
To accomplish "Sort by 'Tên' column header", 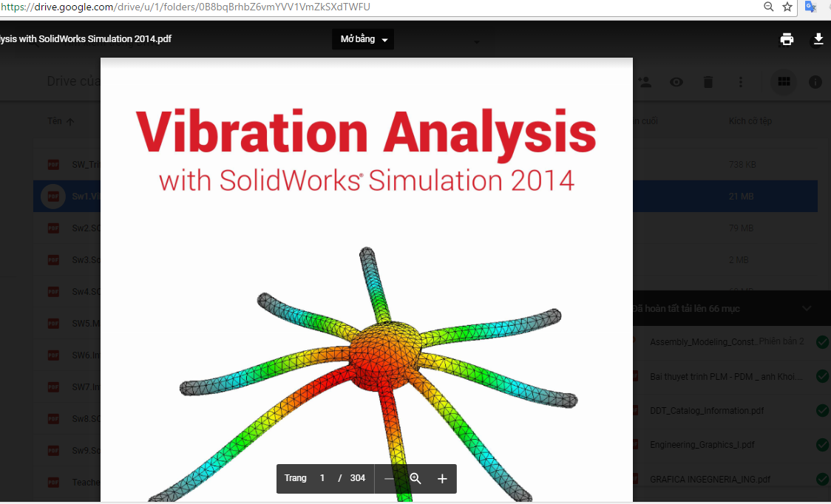I will click(x=61, y=121).
